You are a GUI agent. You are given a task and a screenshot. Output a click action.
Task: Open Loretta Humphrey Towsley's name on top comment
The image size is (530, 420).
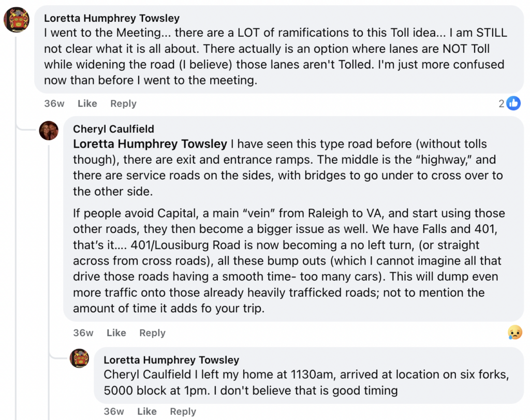pyautogui.click(x=112, y=18)
